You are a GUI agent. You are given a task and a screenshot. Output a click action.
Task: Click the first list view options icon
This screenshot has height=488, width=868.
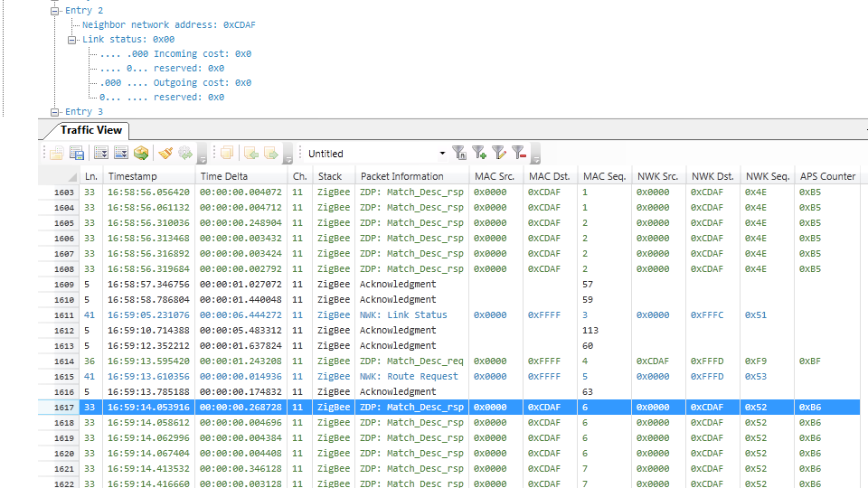[x=100, y=154]
